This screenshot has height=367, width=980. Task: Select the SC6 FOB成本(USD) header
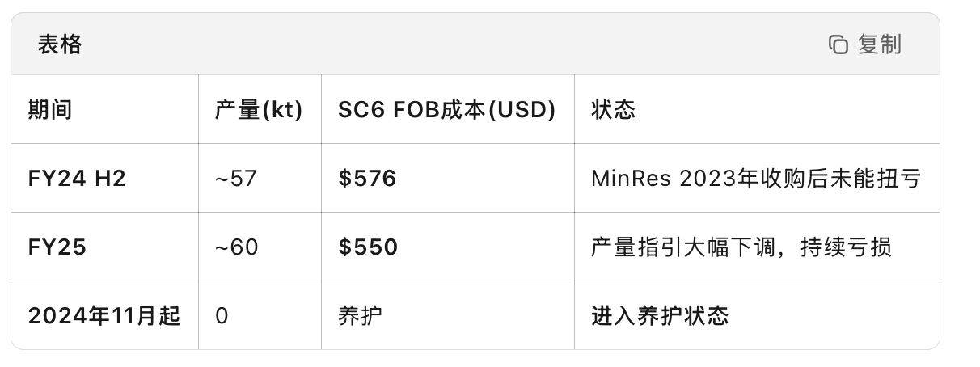[447, 110]
